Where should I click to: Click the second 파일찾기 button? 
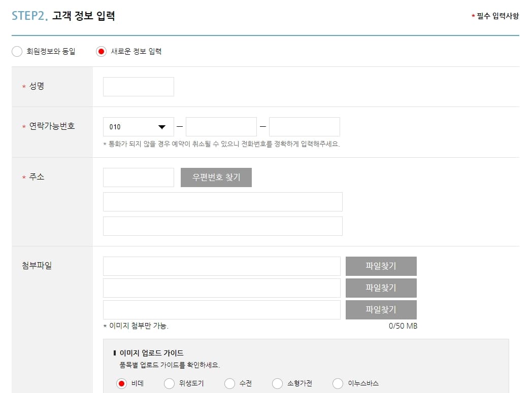coord(381,288)
